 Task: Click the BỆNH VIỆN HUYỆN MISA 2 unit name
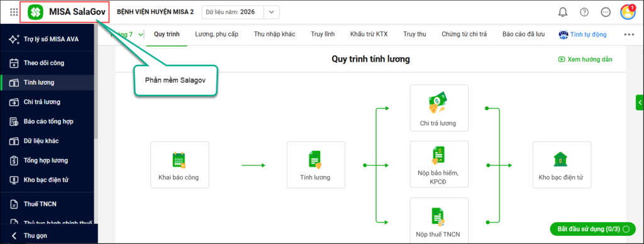coord(155,12)
